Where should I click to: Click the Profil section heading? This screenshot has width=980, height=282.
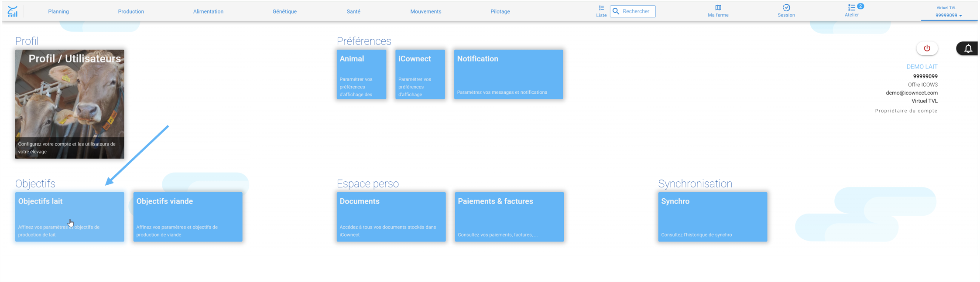[x=27, y=41]
